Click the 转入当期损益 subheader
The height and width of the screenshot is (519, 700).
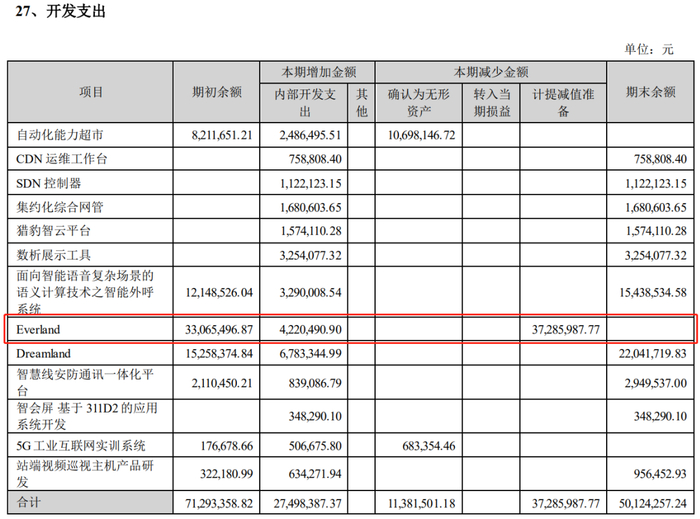tap(492, 102)
